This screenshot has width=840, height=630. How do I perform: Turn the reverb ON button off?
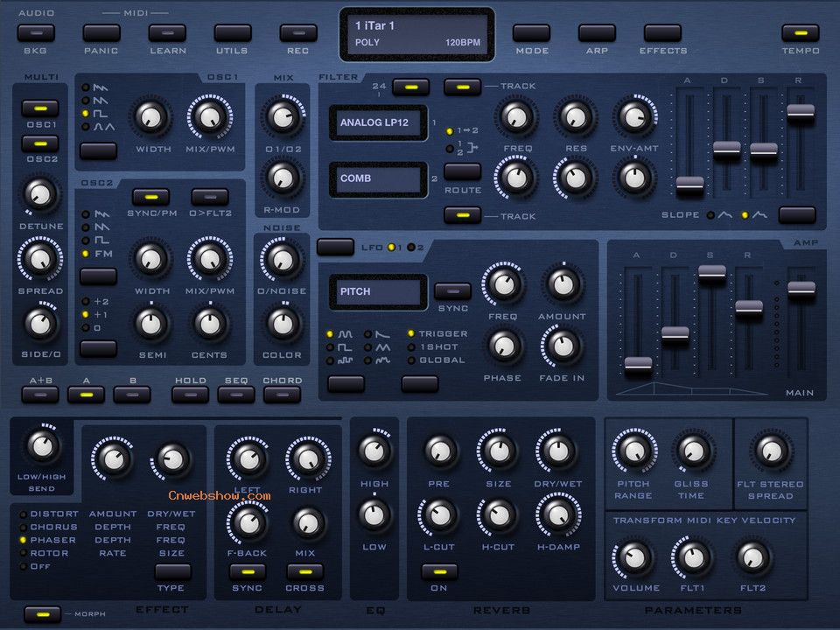(x=439, y=572)
